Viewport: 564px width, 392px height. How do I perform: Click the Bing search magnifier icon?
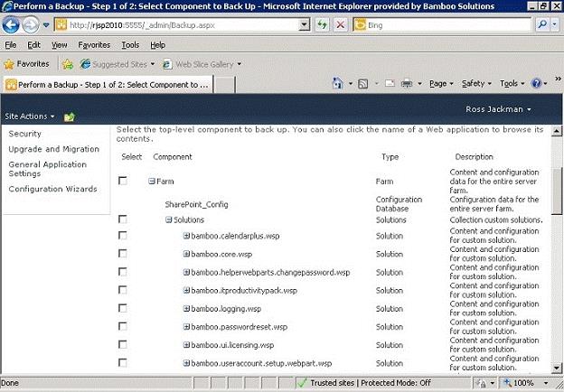click(541, 24)
